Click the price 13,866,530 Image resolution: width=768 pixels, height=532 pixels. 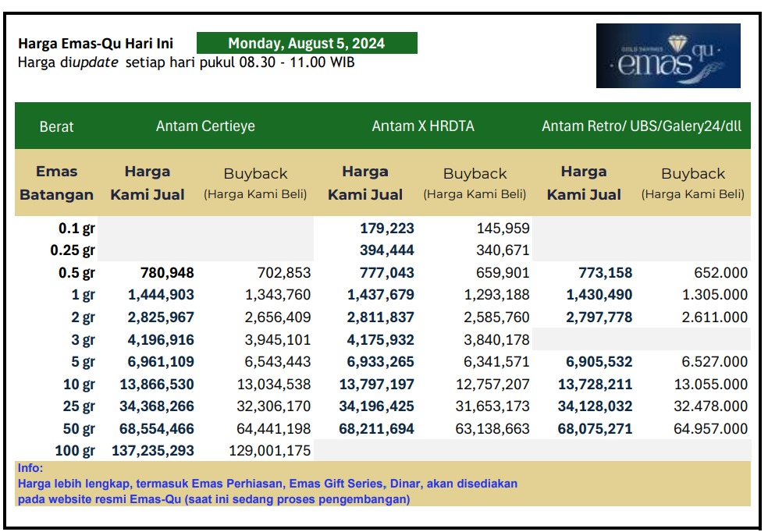(157, 385)
